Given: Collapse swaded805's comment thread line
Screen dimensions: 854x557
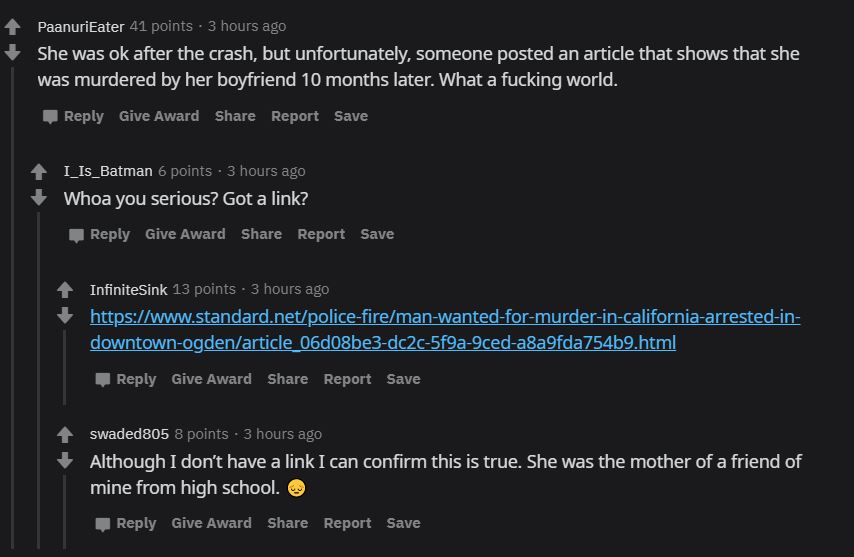Looking at the screenshot, I should tap(65, 512).
